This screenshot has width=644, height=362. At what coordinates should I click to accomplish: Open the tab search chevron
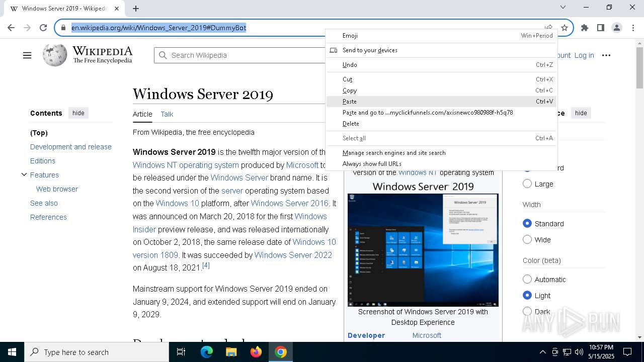click(x=563, y=7)
